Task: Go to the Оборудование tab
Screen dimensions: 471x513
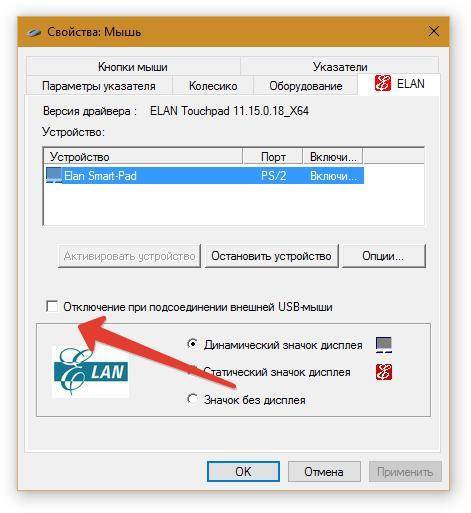Action: pyautogui.click(x=306, y=86)
